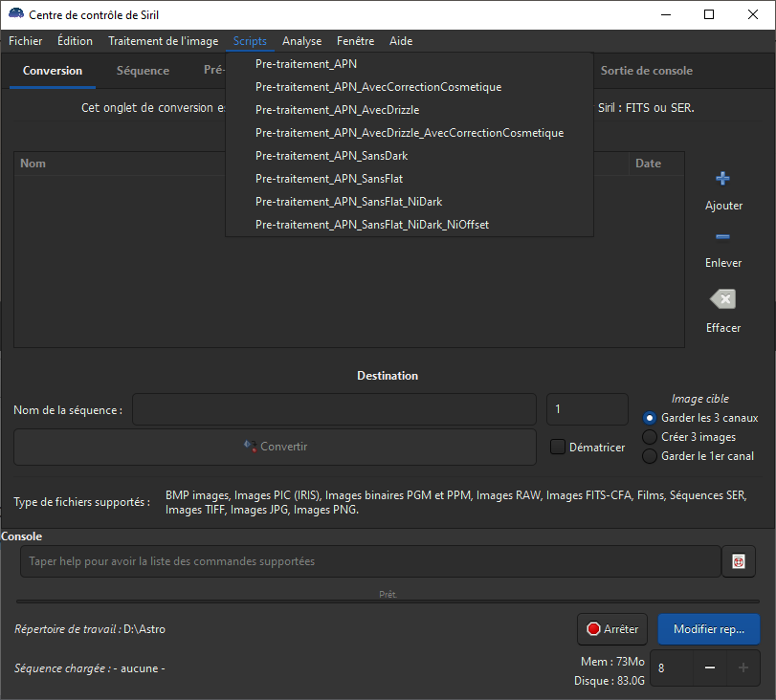Close the open Scripts menu
776x700 pixels.
(x=250, y=41)
